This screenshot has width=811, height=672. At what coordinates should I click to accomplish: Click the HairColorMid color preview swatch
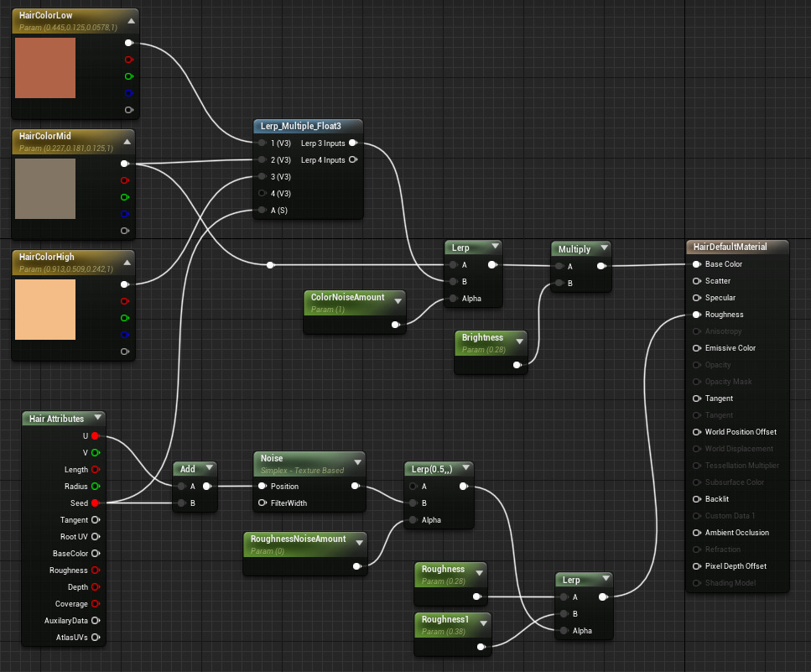pos(45,189)
